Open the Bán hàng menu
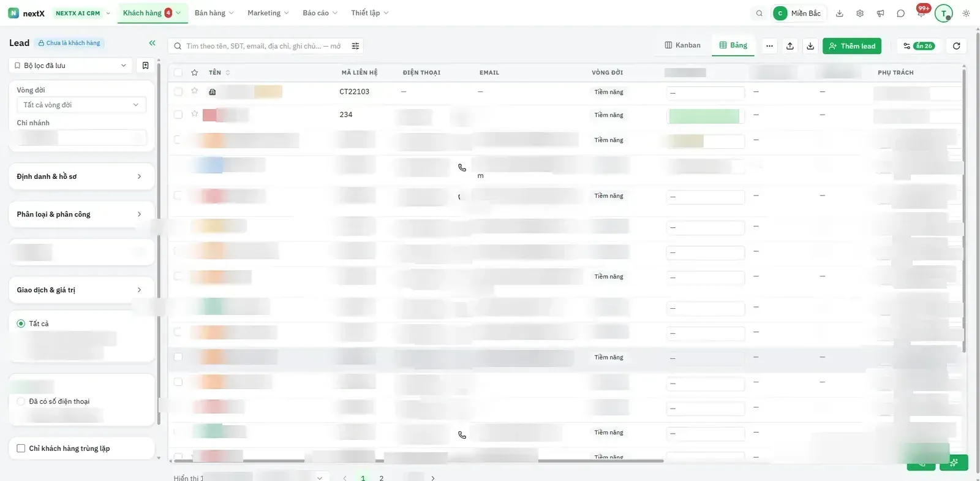 [214, 13]
